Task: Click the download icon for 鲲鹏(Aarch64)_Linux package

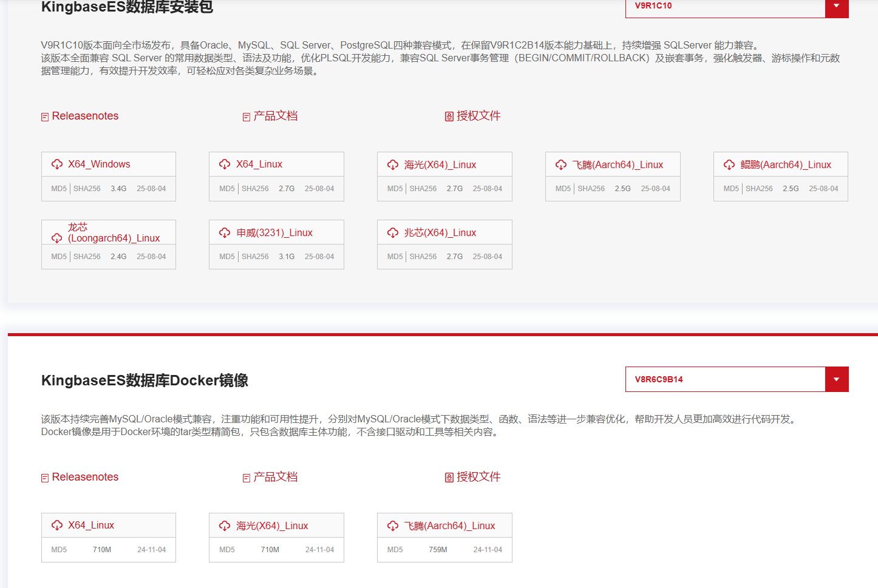Action: coord(729,164)
